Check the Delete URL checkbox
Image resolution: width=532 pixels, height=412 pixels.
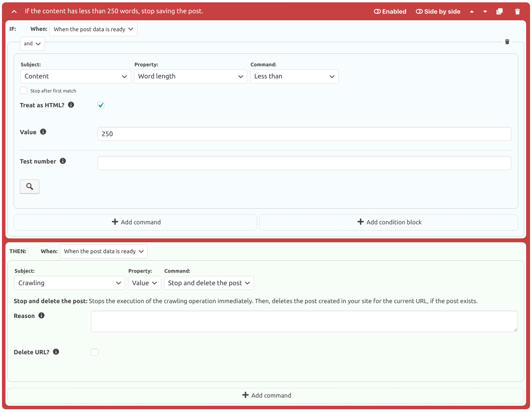95,352
